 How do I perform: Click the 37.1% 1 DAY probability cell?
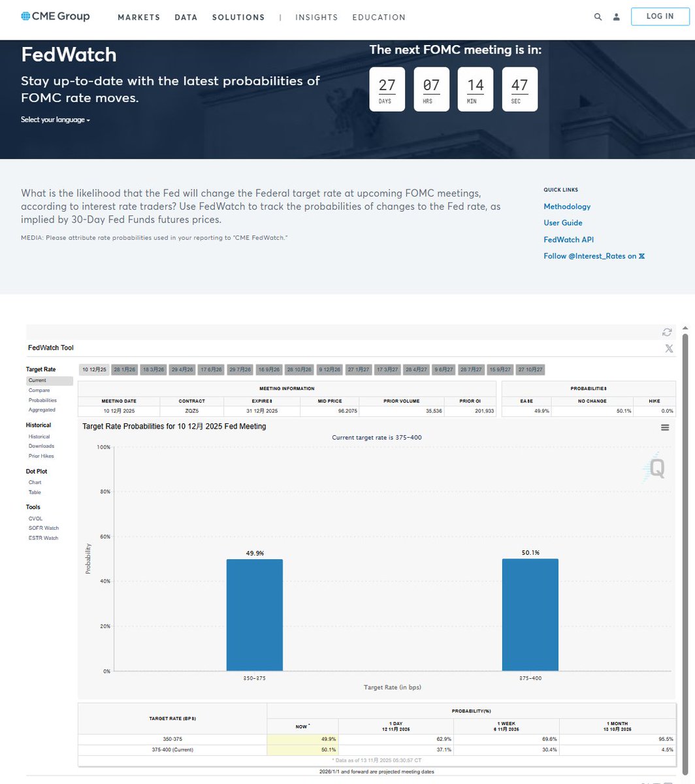tap(396, 749)
